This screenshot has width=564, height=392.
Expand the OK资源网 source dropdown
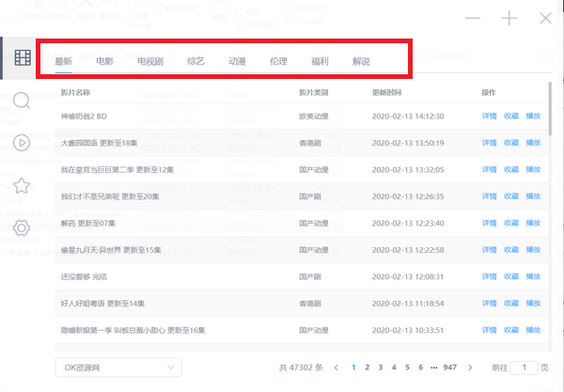117,367
